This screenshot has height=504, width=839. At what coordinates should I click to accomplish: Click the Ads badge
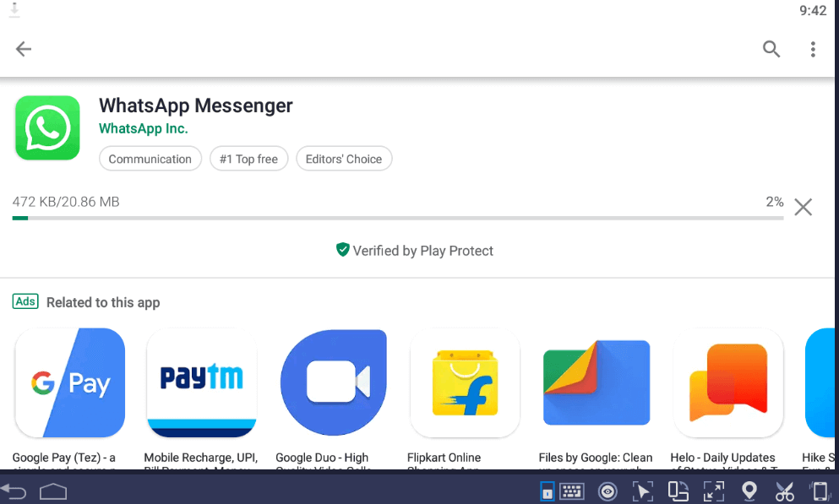(25, 301)
